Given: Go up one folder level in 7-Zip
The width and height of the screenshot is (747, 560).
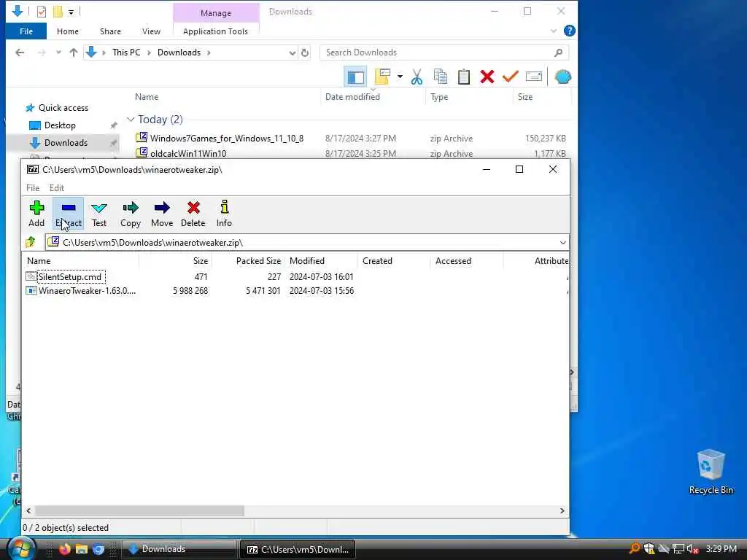Looking at the screenshot, I should pos(31,242).
